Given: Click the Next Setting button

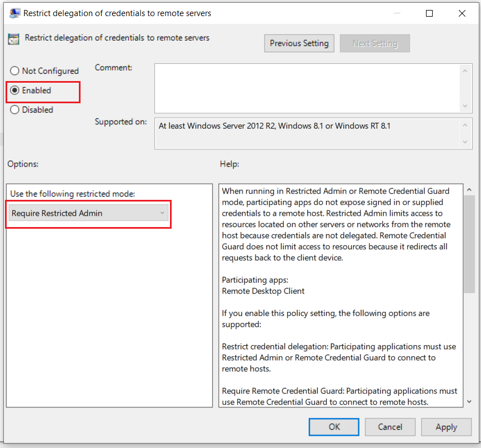Looking at the screenshot, I should pos(374,43).
